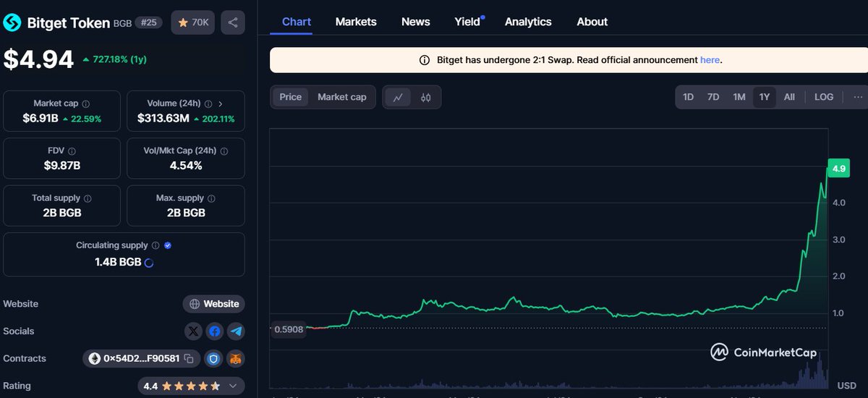Switch to the Yield tab

pyautogui.click(x=468, y=22)
